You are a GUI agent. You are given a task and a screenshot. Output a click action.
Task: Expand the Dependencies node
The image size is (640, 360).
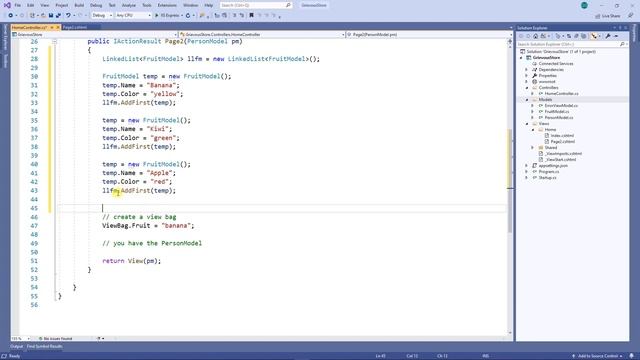(527, 70)
